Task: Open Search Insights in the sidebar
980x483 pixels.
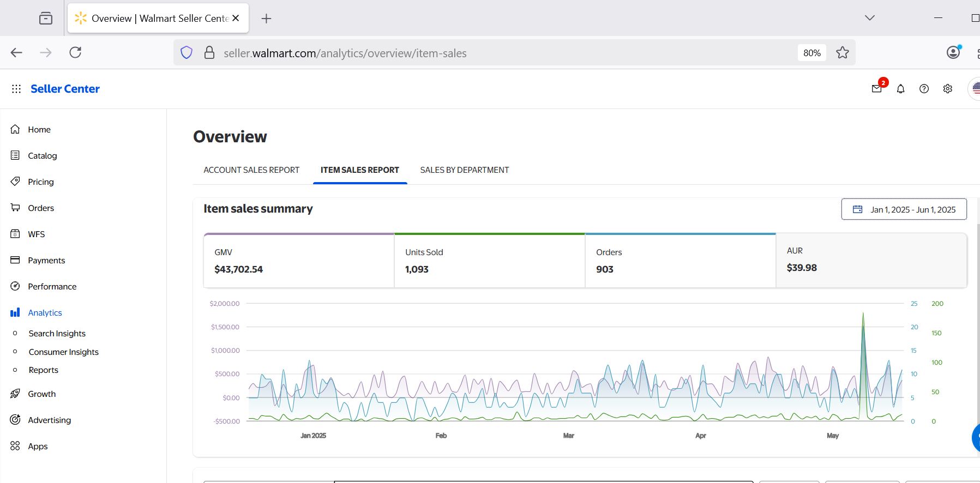Action: (57, 334)
